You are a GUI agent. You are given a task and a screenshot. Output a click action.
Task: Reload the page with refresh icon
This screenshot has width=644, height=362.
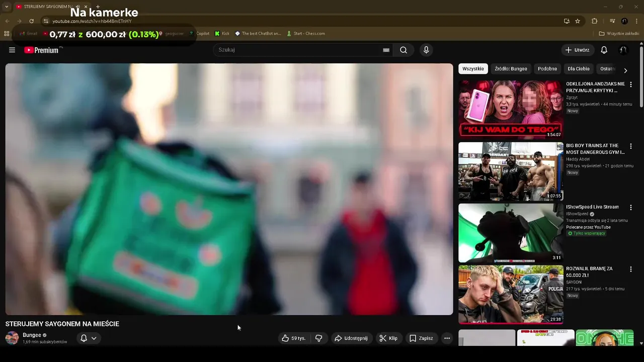point(31,21)
